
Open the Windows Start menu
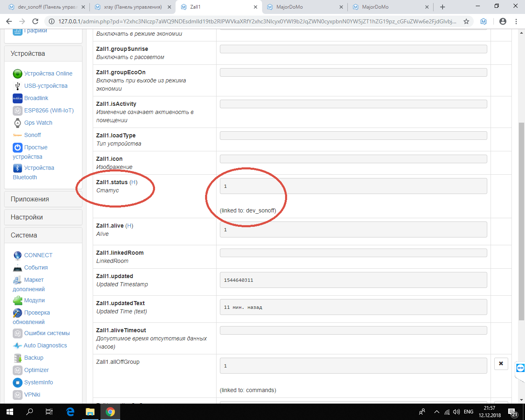10,412
